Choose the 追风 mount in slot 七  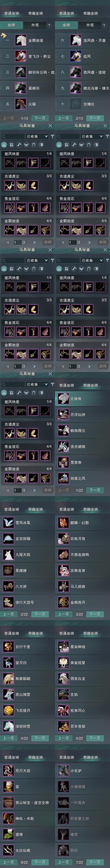82,56
